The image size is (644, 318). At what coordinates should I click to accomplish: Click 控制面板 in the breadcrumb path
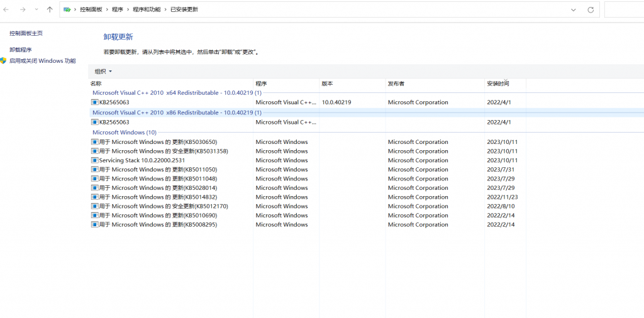pos(91,10)
